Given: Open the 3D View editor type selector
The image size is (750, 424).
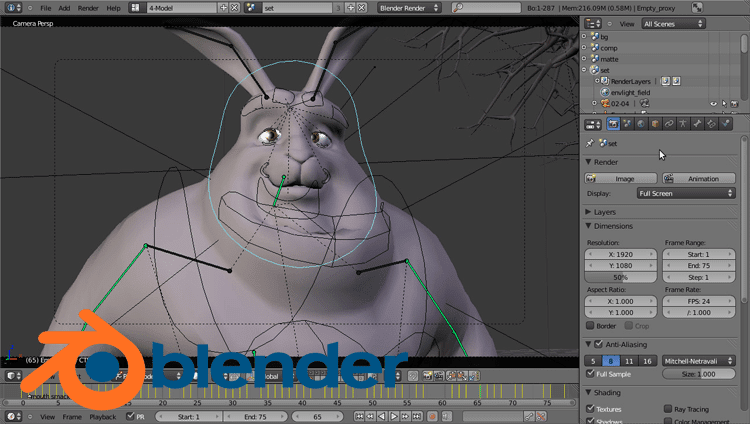Looking at the screenshot, I should (x=13, y=376).
